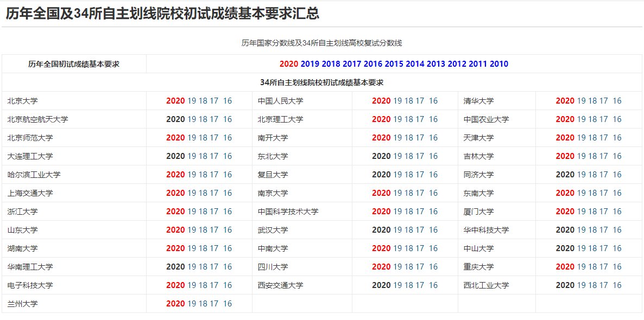Open the national 2016 score line link
Image resolution: width=644 pixels, height=320 pixels.
[373, 64]
